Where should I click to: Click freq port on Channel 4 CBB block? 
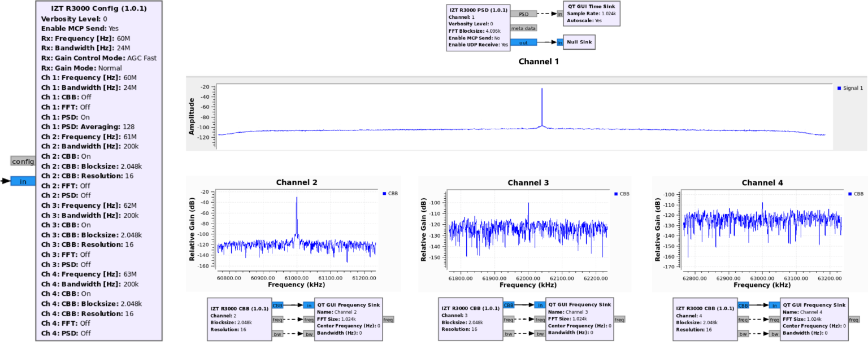click(744, 319)
